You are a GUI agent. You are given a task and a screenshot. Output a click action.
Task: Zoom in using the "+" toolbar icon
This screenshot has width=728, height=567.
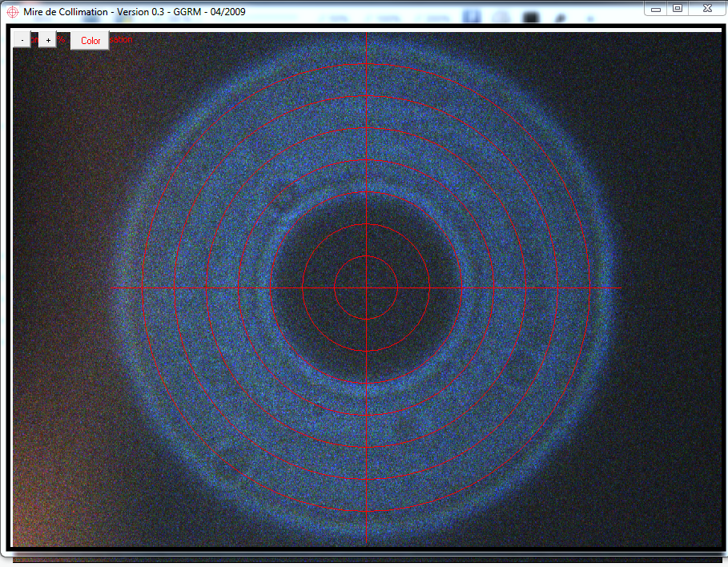coord(47,39)
